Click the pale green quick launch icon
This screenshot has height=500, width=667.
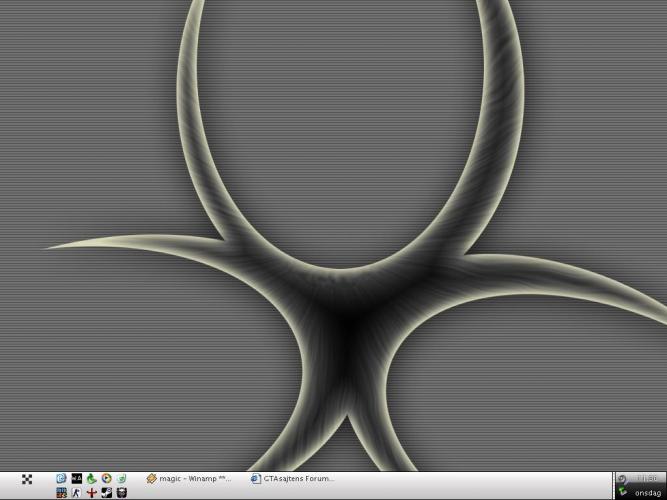point(121,479)
